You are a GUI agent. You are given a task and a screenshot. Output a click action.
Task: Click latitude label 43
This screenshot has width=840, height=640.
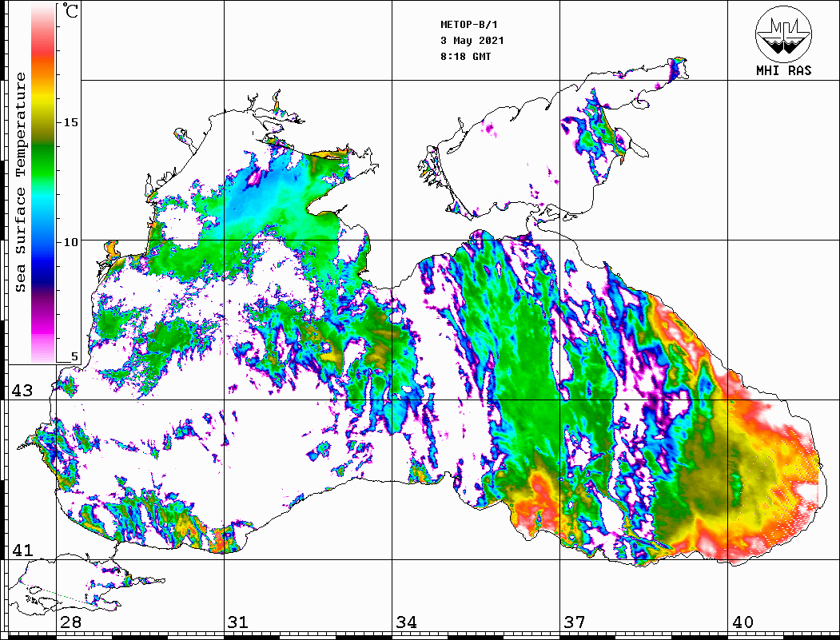22,391
